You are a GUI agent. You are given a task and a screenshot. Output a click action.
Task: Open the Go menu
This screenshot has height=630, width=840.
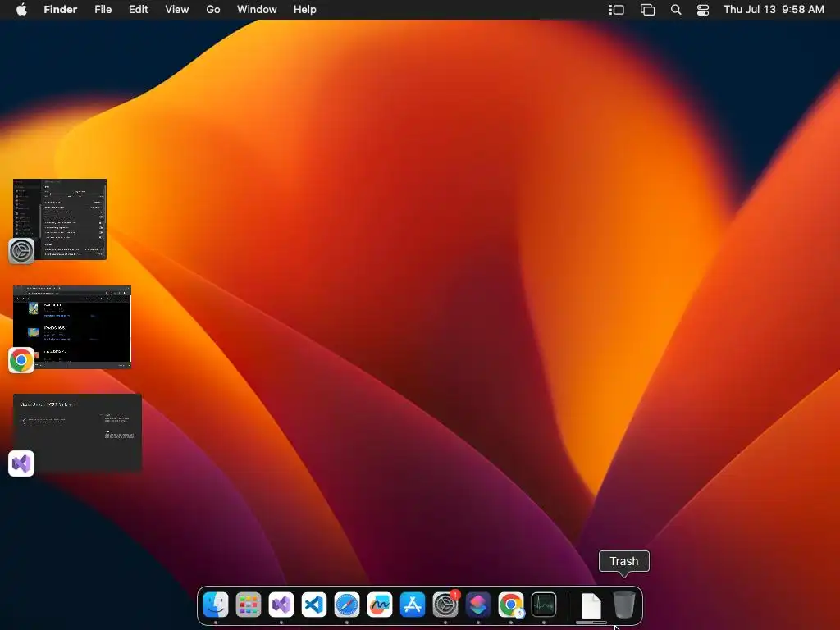click(x=213, y=9)
